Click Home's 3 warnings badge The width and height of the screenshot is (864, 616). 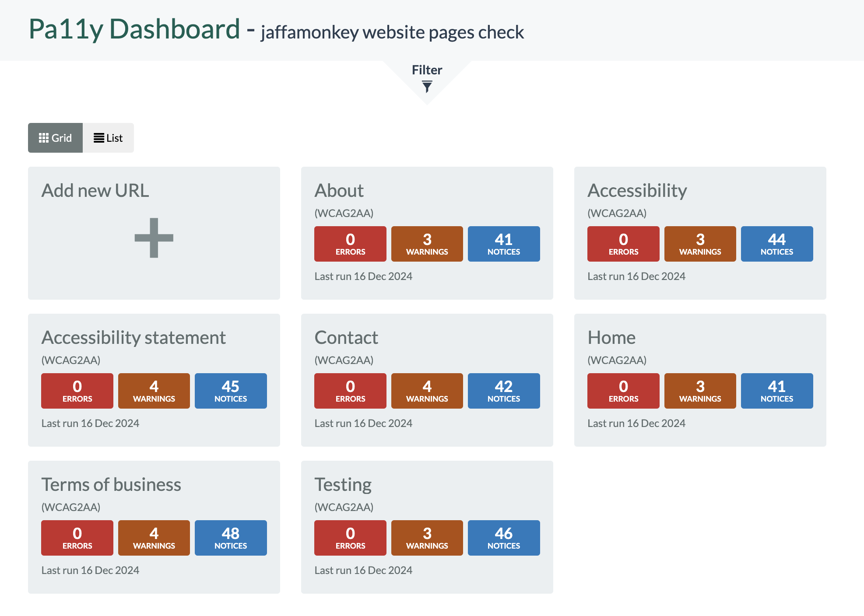(x=700, y=391)
